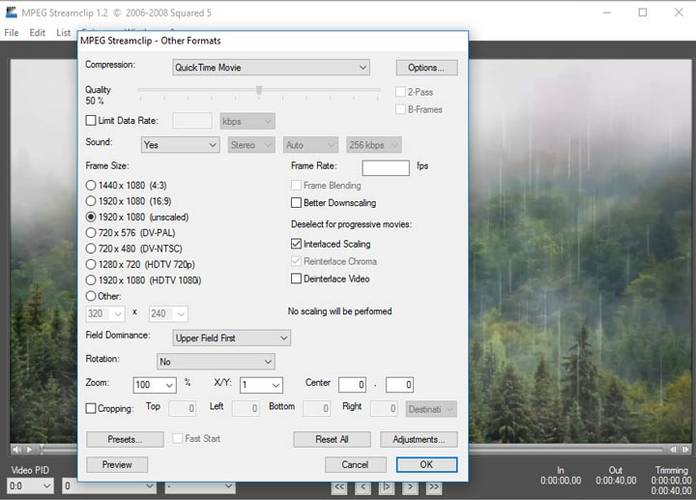
Task: Confirm export settings with OK
Action: tap(427, 464)
